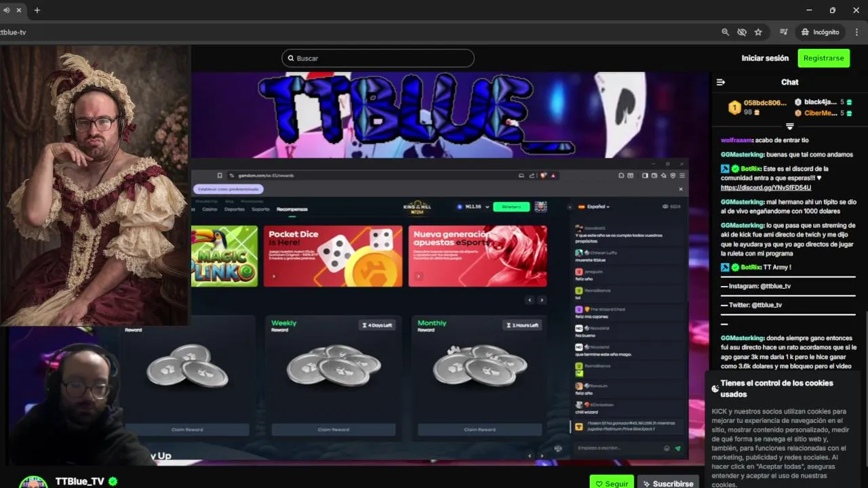This screenshot has height=488, width=868.
Task: Bookmark page with star icon
Action: (x=758, y=32)
